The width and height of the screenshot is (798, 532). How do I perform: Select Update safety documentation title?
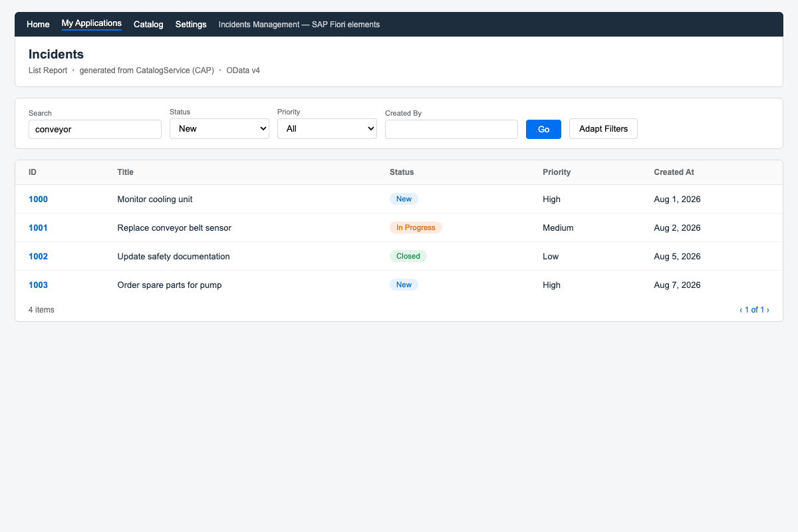(174, 256)
